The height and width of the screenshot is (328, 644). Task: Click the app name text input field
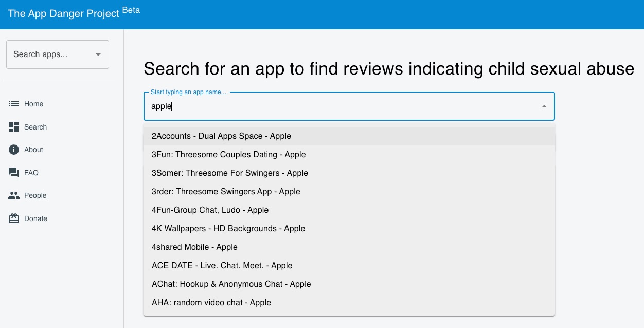[339, 106]
